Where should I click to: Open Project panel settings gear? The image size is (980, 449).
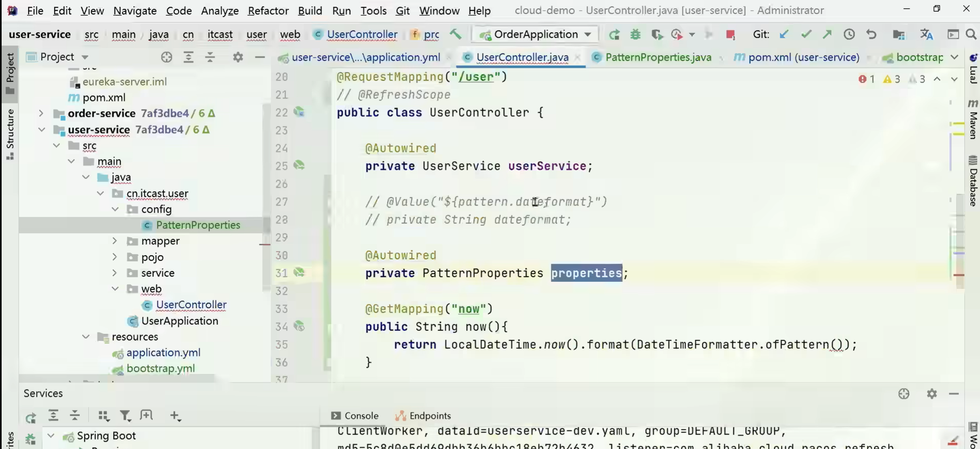[238, 57]
